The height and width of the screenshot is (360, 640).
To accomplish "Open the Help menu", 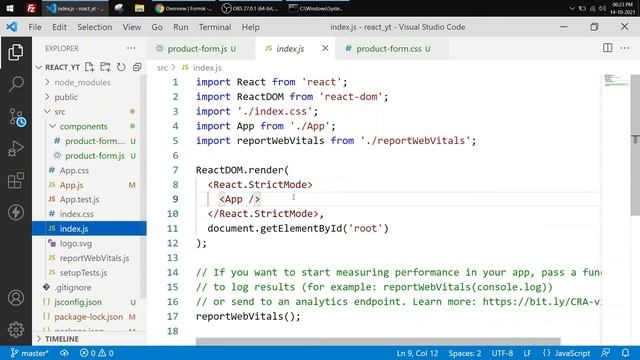I will coord(250,27).
